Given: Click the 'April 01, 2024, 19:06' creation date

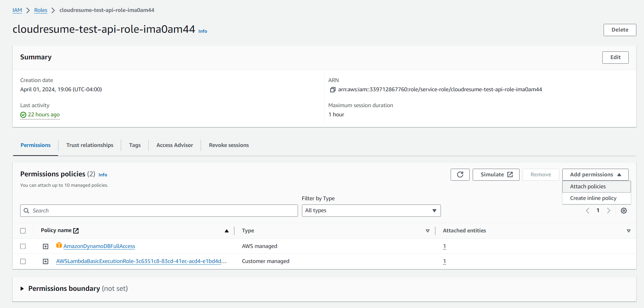Looking at the screenshot, I should tap(61, 89).
